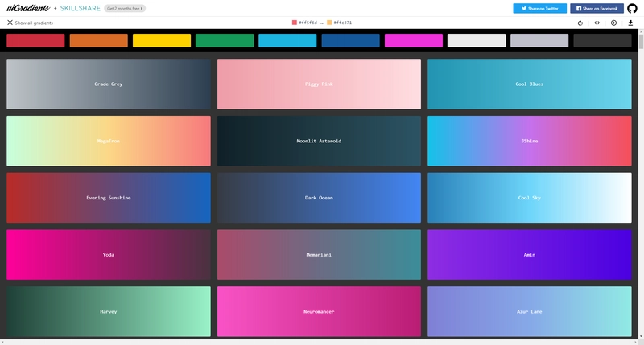Viewport: 644px width, 345px height.
Task: Filter by the black color swatch
Action: (x=602, y=40)
